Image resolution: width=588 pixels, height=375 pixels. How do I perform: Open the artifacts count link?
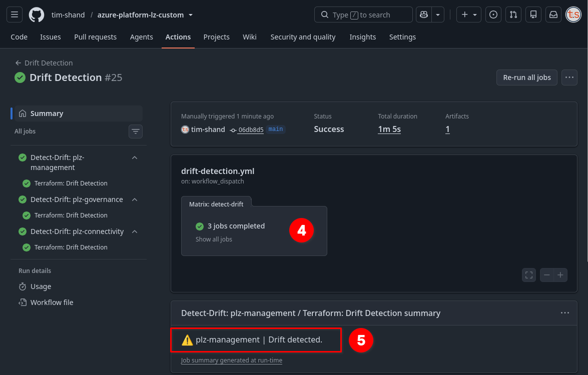[447, 129]
